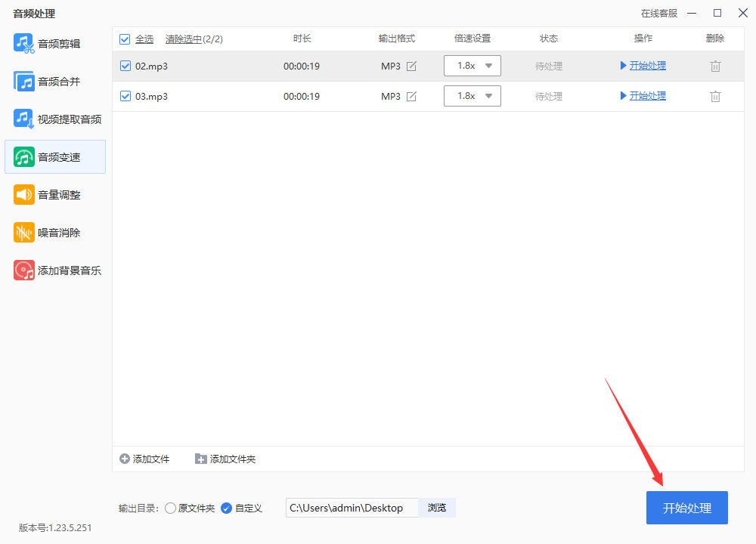Open the 1.8x speed dropdown for 02.mp3
This screenshot has height=544, width=756.
click(472, 66)
